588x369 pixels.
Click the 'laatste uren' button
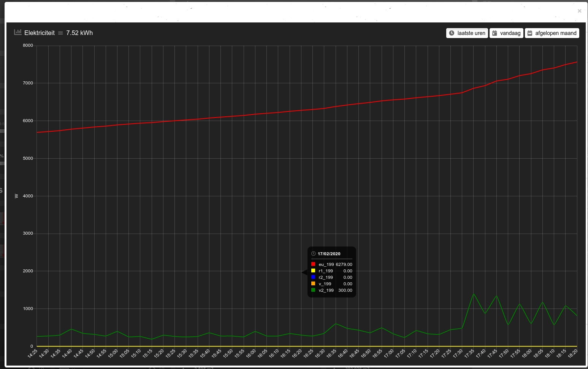[467, 33]
